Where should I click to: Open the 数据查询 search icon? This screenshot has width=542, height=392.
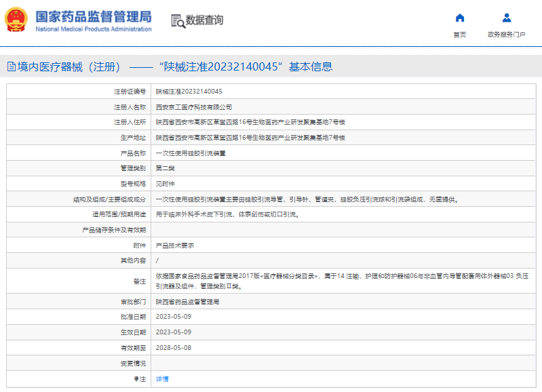(x=178, y=21)
